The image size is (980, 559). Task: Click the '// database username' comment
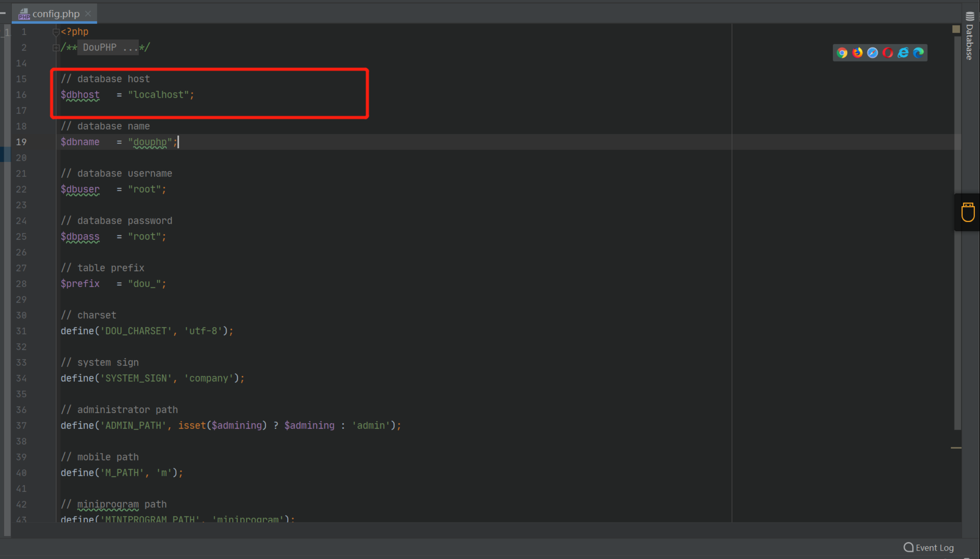click(116, 174)
